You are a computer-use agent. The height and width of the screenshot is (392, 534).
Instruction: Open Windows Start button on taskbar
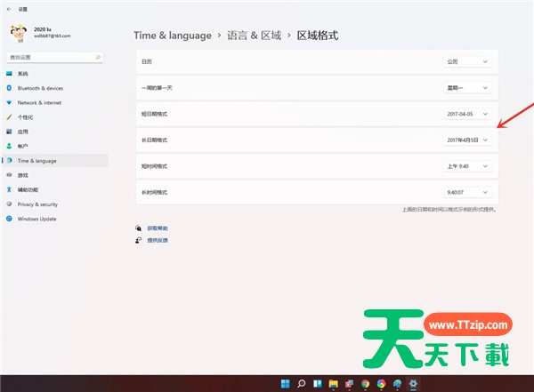point(285,383)
